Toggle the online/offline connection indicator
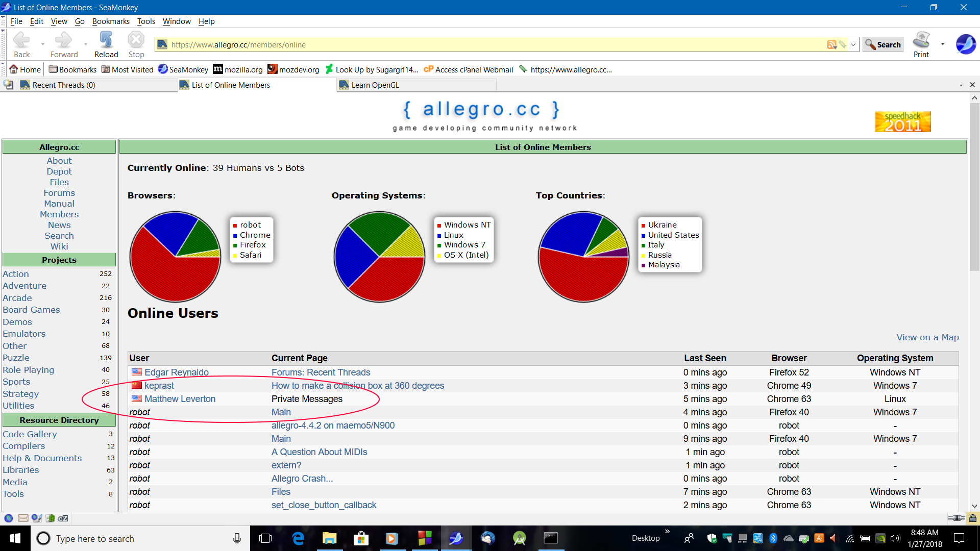Image resolution: width=980 pixels, height=551 pixels. [956, 518]
